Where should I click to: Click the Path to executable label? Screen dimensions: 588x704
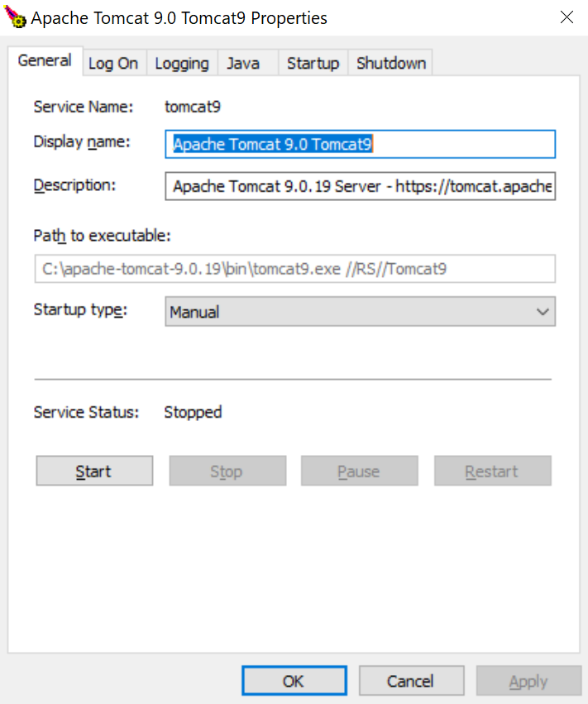point(103,235)
